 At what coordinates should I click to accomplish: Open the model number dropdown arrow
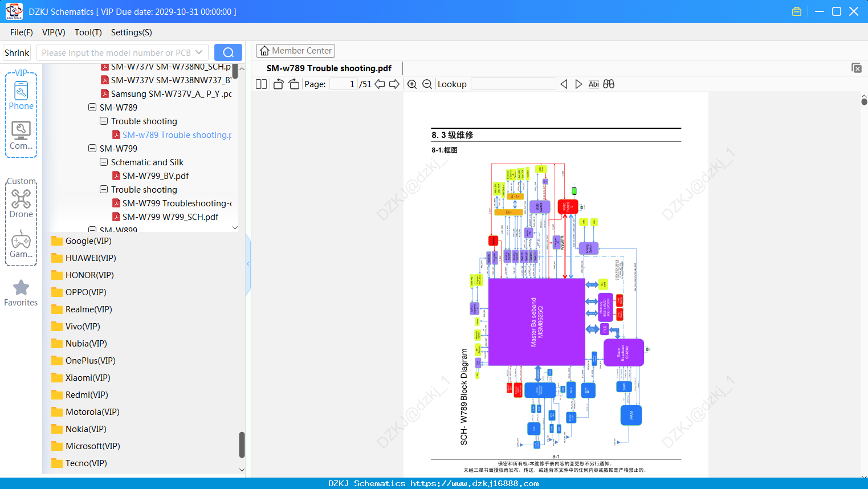pyautogui.click(x=199, y=52)
